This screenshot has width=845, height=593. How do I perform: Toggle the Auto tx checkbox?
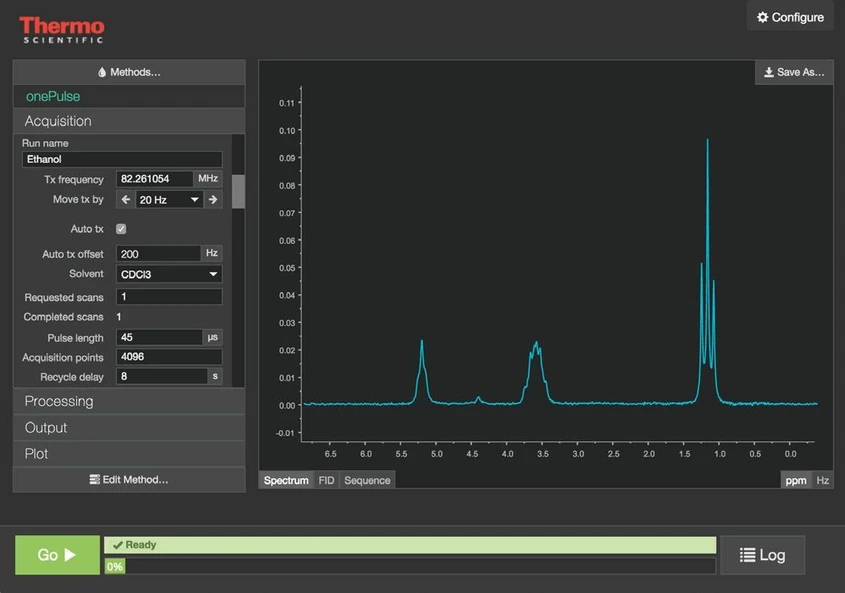click(121, 229)
